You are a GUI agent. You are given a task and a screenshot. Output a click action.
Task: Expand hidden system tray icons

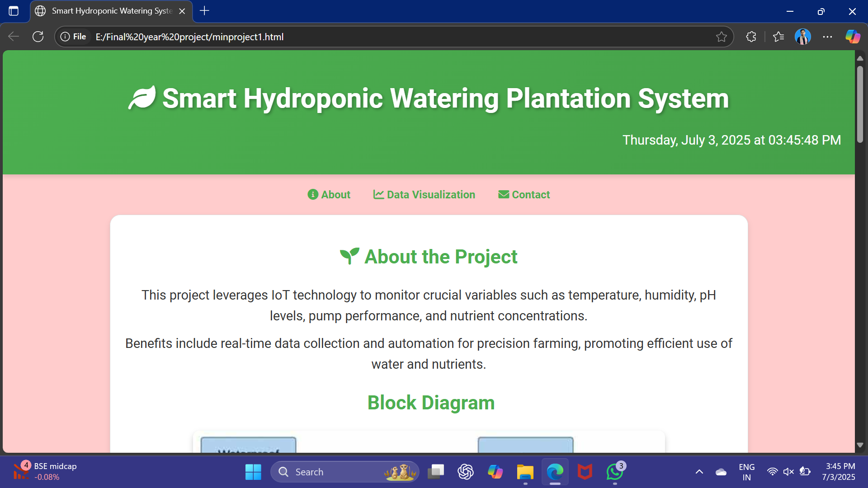click(x=699, y=471)
